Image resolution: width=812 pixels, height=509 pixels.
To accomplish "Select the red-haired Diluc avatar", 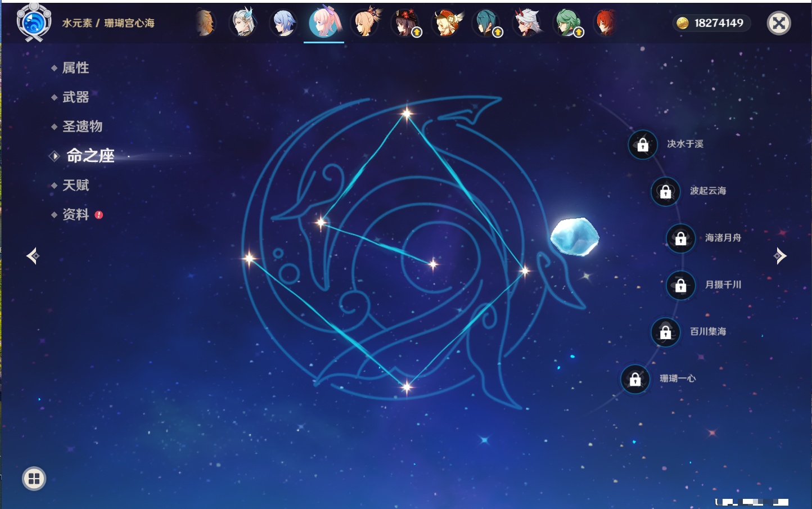I will [x=605, y=23].
